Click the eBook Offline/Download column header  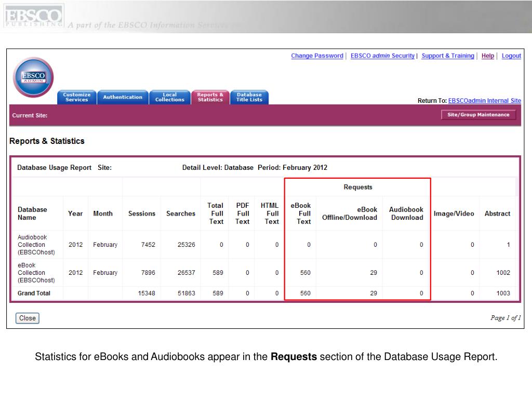[350, 214]
